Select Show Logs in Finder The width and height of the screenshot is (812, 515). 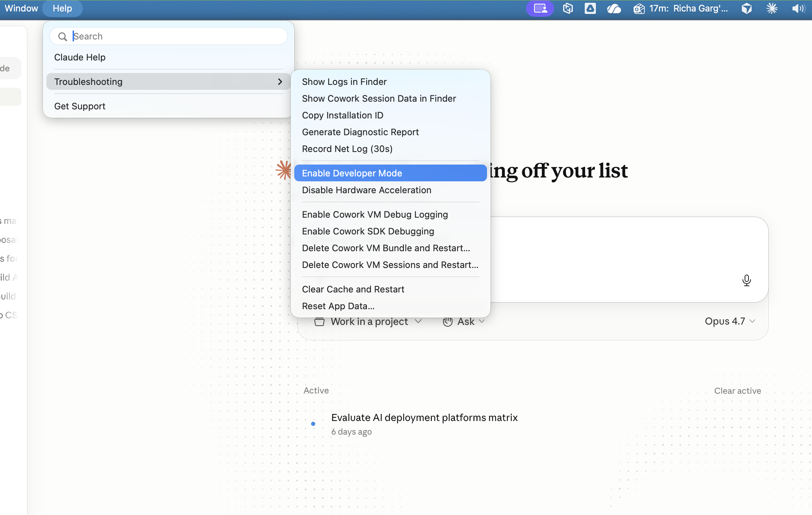[390, 82]
